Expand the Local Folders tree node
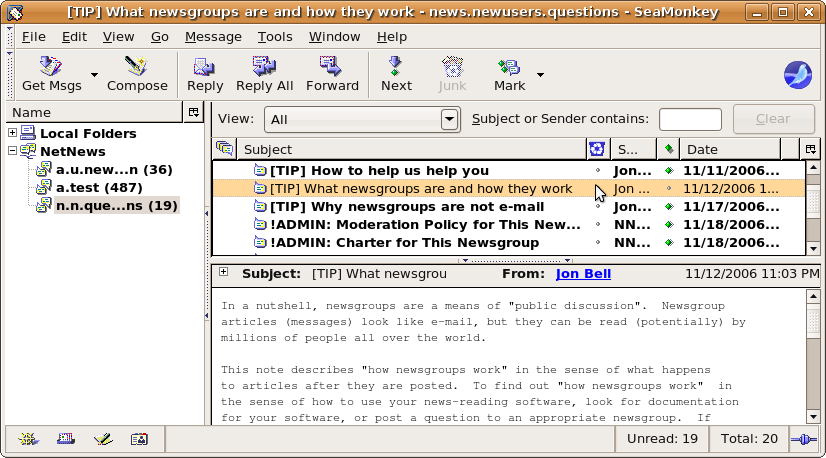The height and width of the screenshot is (458, 826). point(12,133)
